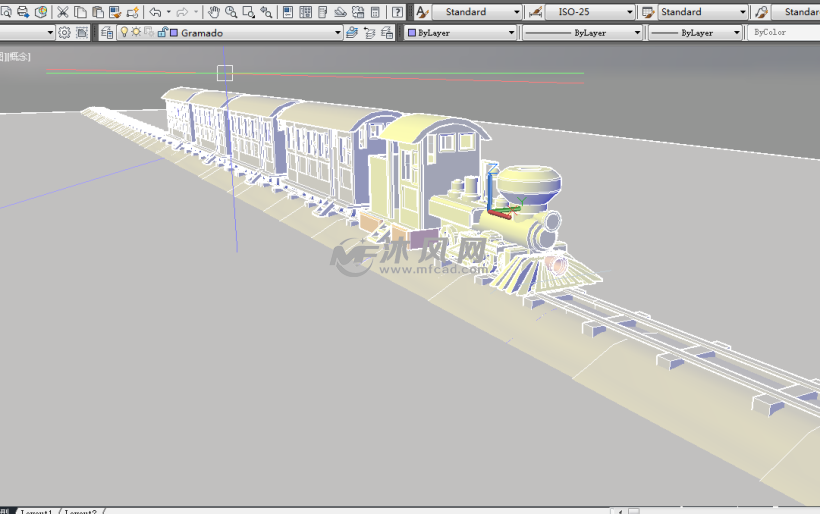Click My Workspace icon beside gear
The width and height of the screenshot is (820, 514).
[x=82, y=33]
